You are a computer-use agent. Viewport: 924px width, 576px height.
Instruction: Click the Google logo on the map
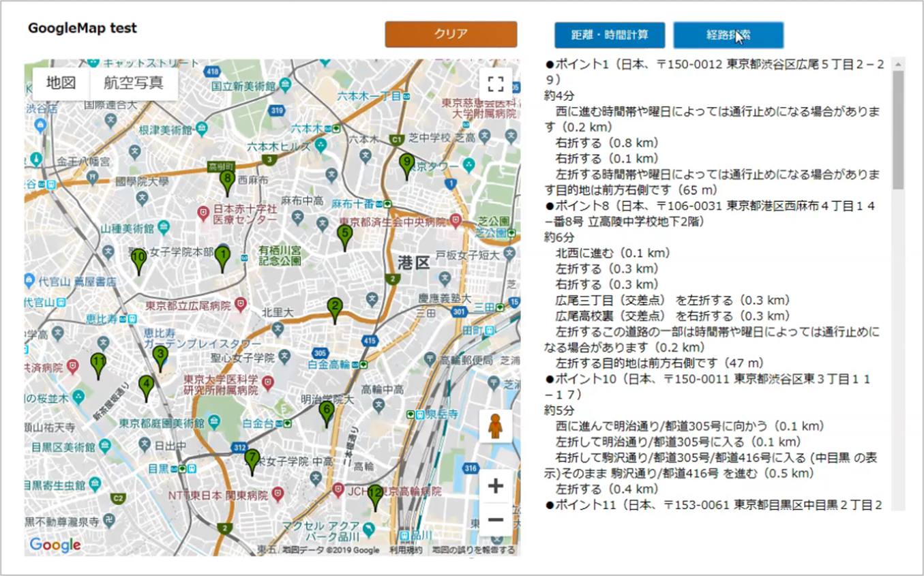tap(55, 545)
